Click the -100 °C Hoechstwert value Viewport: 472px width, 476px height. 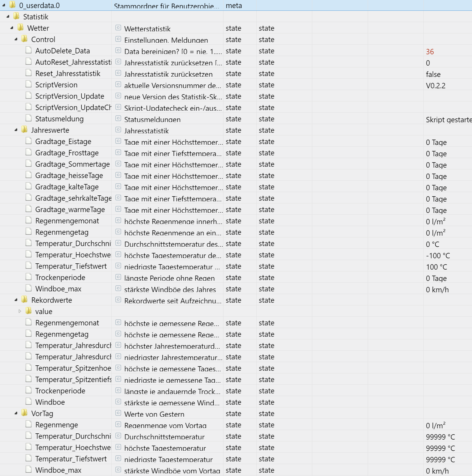point(438,256)
